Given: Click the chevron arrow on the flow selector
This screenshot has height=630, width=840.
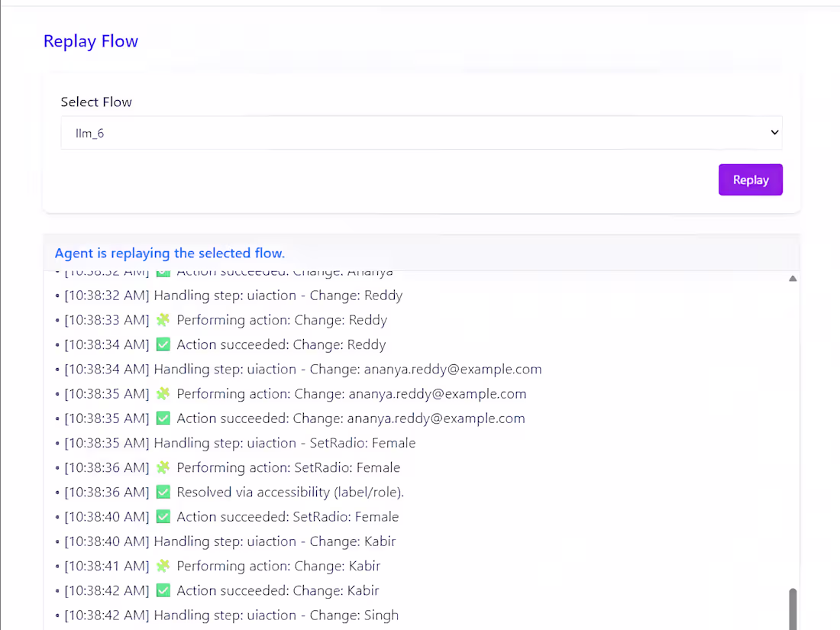Looking at the screenshot, I should coord(774,132).
